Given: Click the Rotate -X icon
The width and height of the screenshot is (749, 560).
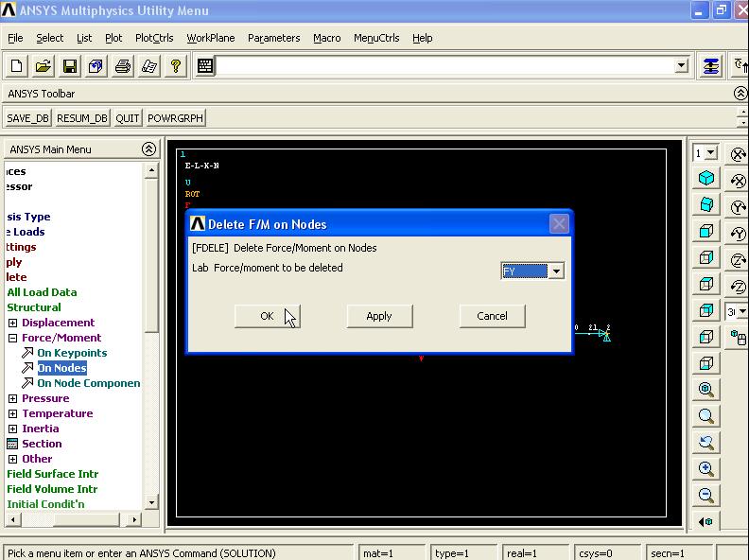Looking at the screenshot, I should click(738, 181).
